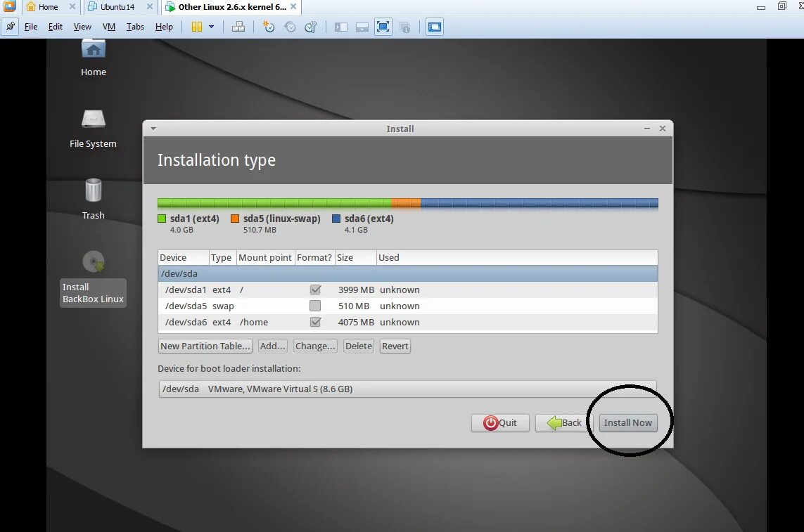Close the Other Linux 2.6.x kernel tab
The height and width of the screenshot is (532, 804).
pyautogui.click(x=293, y=6)
